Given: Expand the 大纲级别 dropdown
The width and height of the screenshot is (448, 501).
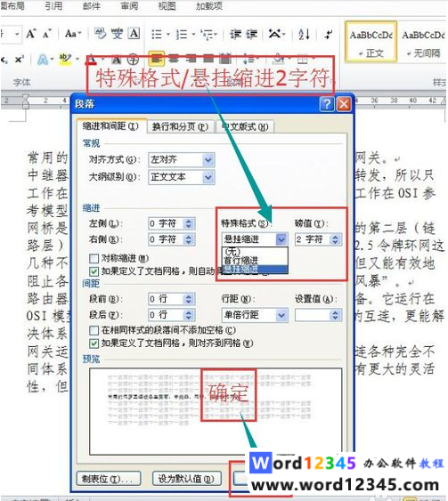Looking at the screenshot, I should [208, 177].
